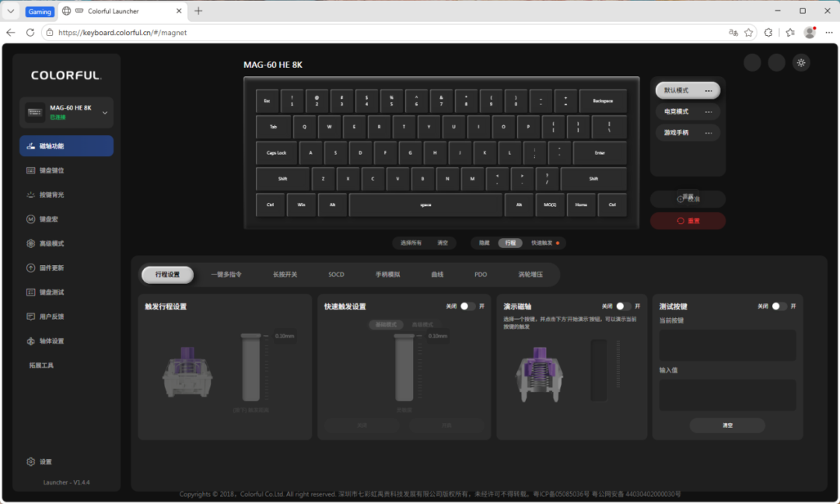This screenshot has height=504, width=840.
Task: Select 默认模式 profile
Action: tap(688, 90)
